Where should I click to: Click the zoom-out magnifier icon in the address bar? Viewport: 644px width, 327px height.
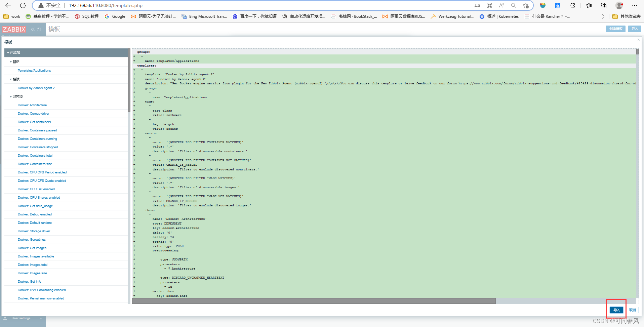pos(514,5)
